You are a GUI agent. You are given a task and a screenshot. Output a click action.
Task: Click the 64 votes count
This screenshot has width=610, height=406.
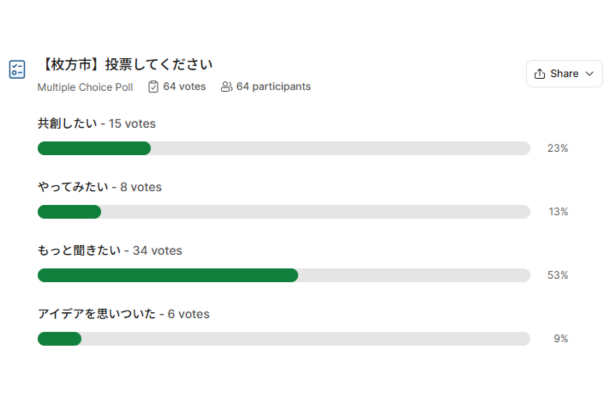click(x=184, y=86)
